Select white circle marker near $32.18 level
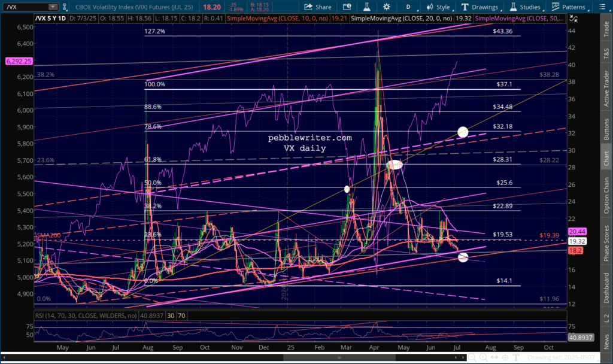Screen dimensions: 613x364 click(463, 132)
